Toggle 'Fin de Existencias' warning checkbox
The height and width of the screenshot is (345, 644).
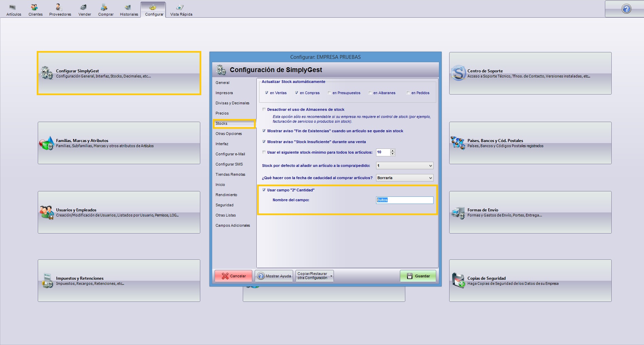coord(264,131)
